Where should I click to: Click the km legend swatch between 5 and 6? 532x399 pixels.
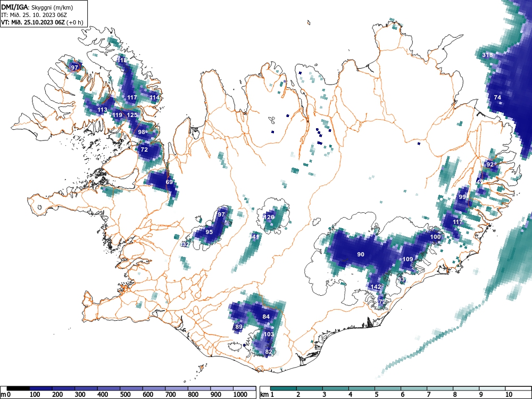pyautogui.click(x=388, y=388)
